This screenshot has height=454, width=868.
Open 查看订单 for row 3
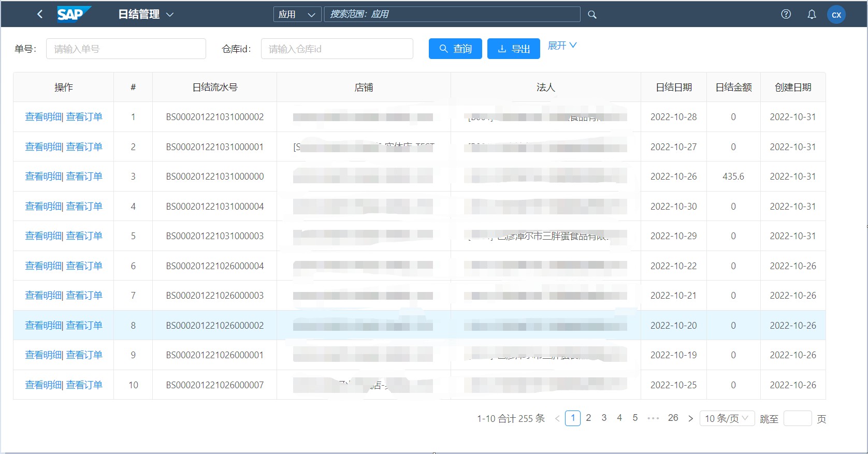coord(84,177)
